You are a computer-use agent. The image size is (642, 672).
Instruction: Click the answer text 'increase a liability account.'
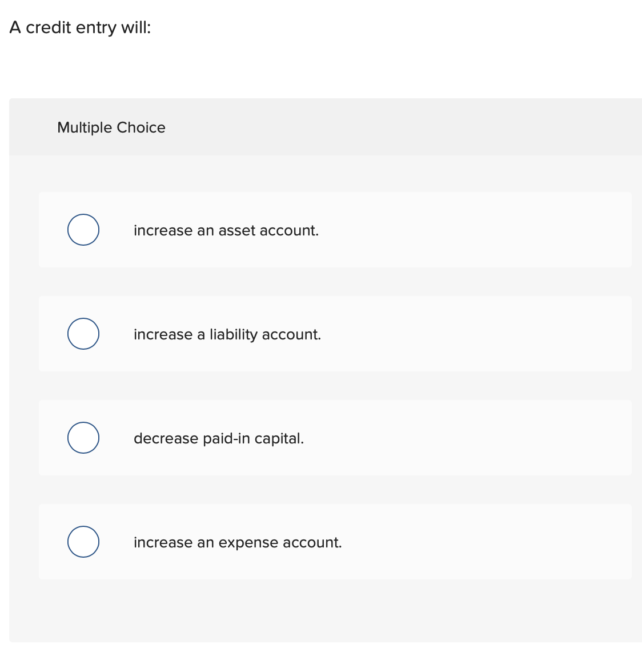click(x=227, y=334)
